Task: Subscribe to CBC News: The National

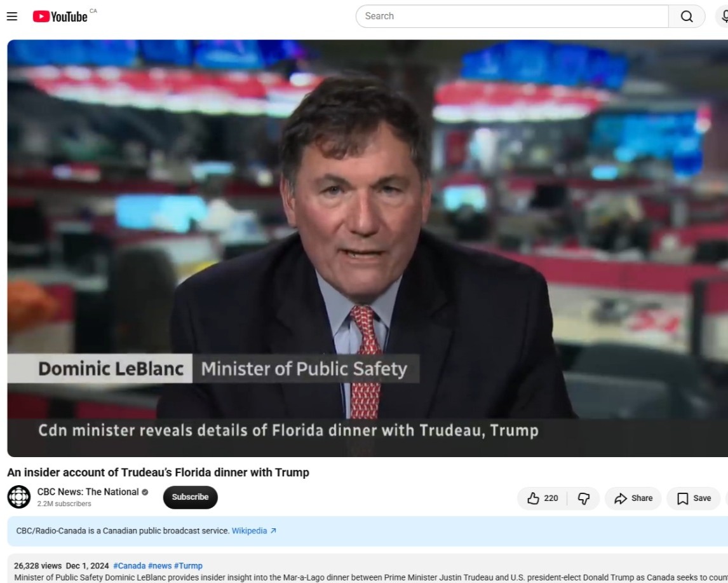Action: 191,497
